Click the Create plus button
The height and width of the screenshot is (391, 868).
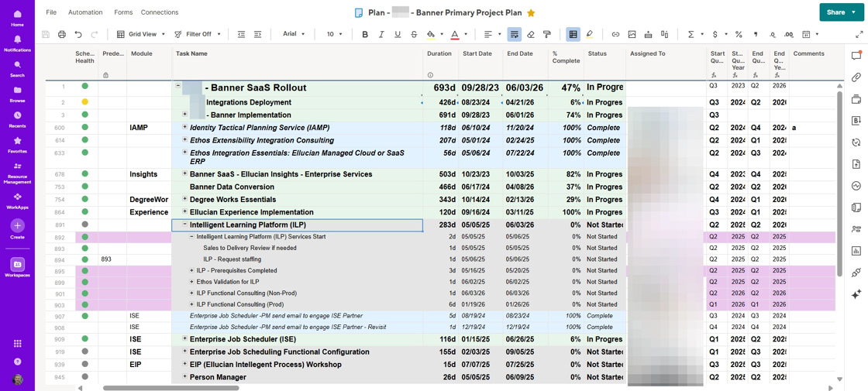point(17,225)
